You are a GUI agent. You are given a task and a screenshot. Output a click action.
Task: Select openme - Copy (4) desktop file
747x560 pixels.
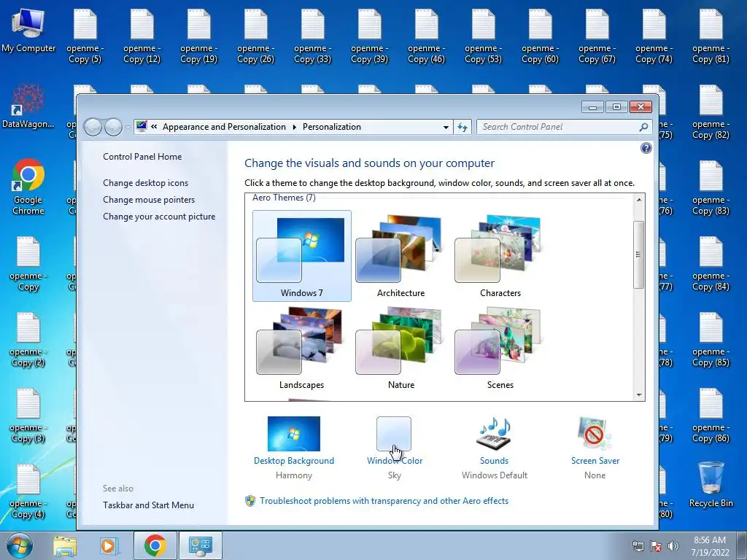coord(28,491)
